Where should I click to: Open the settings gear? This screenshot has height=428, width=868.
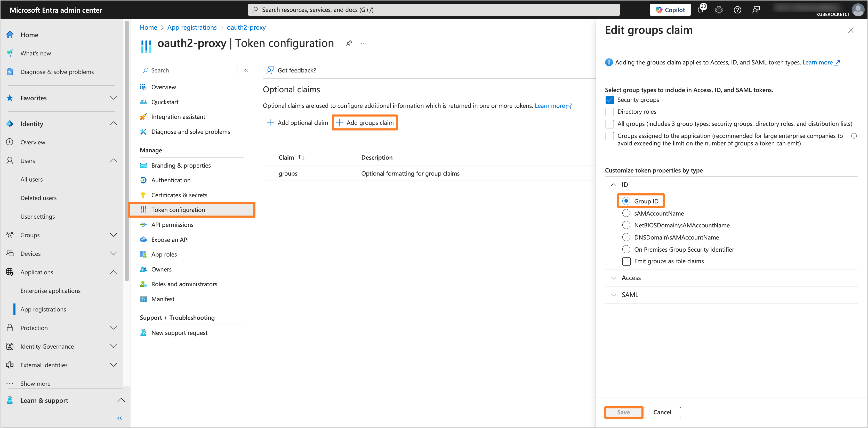point(719,10)
